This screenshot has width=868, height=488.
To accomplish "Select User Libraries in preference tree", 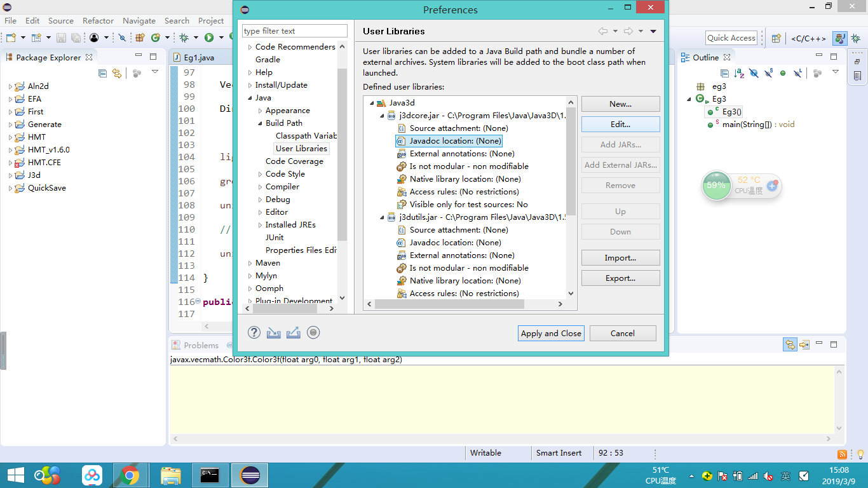I will point(301,148).
